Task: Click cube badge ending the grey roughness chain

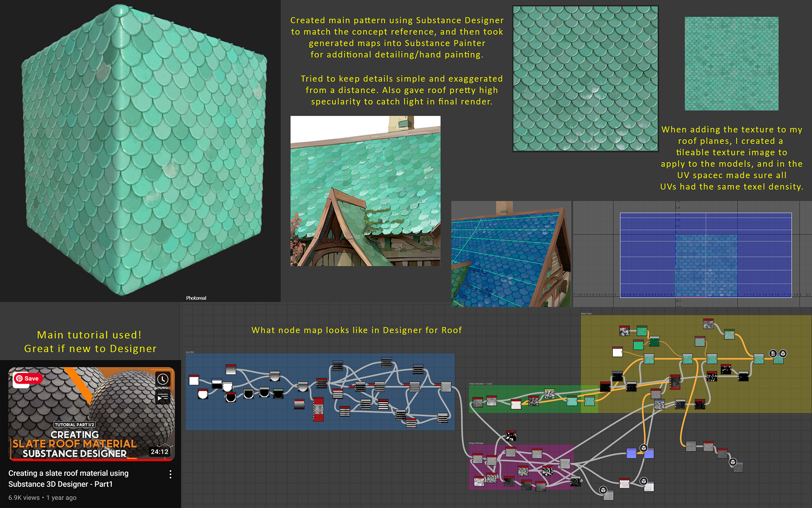Action: click(733, 462)
